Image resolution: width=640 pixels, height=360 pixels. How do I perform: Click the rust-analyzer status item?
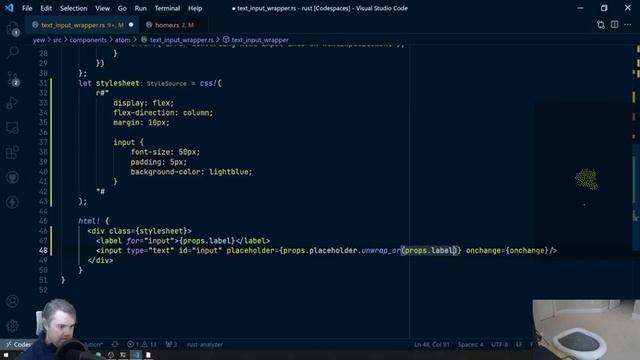(x=205, y=344)
